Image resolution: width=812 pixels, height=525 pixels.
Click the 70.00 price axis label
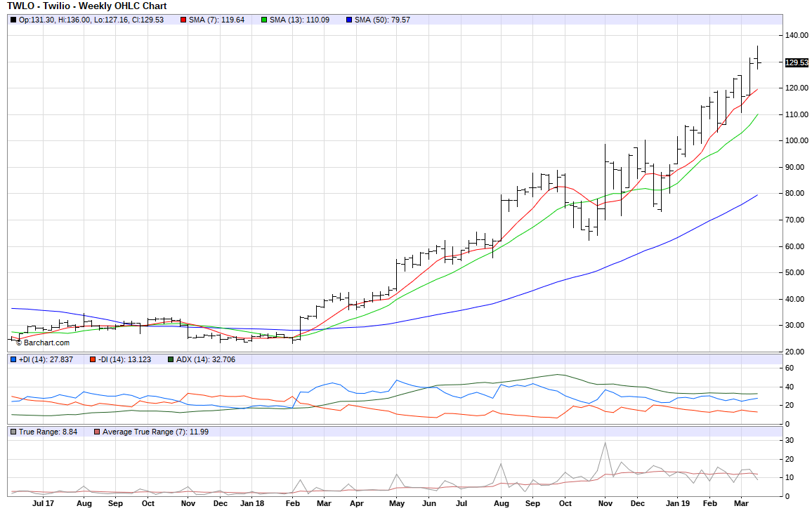795,220
